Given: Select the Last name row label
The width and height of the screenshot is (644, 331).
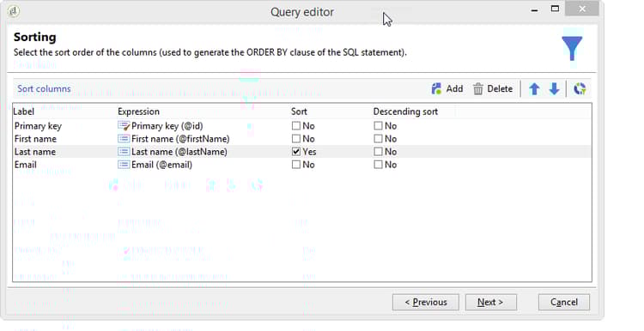Looking at the screenshot, I should pos(35,152).
